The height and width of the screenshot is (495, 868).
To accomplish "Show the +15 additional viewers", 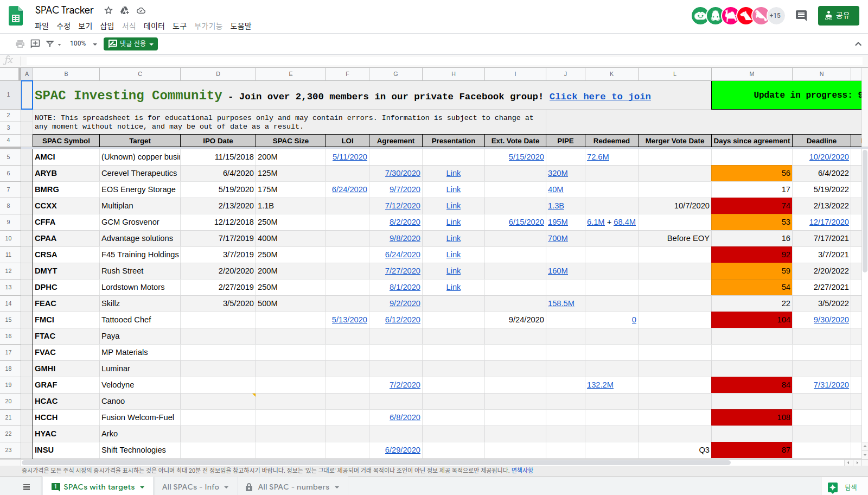I will [775, 16].
